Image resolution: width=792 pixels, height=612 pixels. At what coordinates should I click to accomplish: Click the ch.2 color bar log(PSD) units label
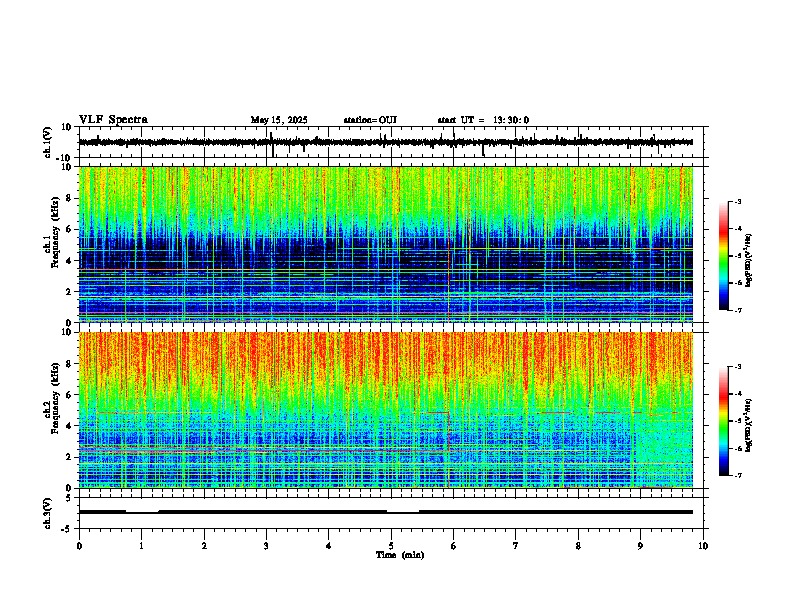point(749,426)
